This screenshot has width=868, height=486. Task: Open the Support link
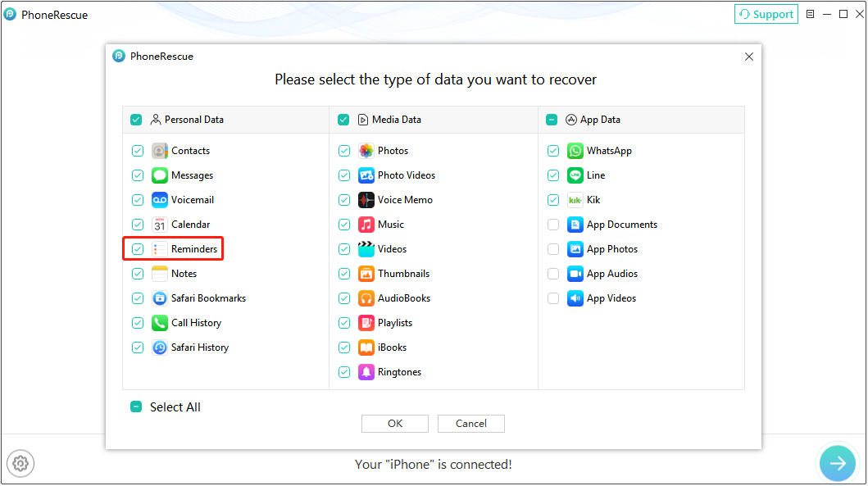click(766, 15)
